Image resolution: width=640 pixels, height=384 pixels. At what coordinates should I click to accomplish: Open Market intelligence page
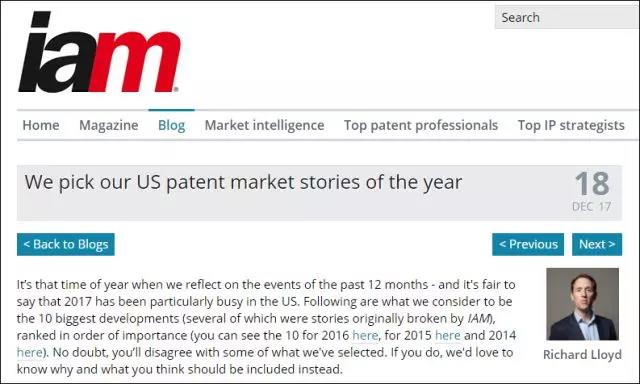pos(264,125)
